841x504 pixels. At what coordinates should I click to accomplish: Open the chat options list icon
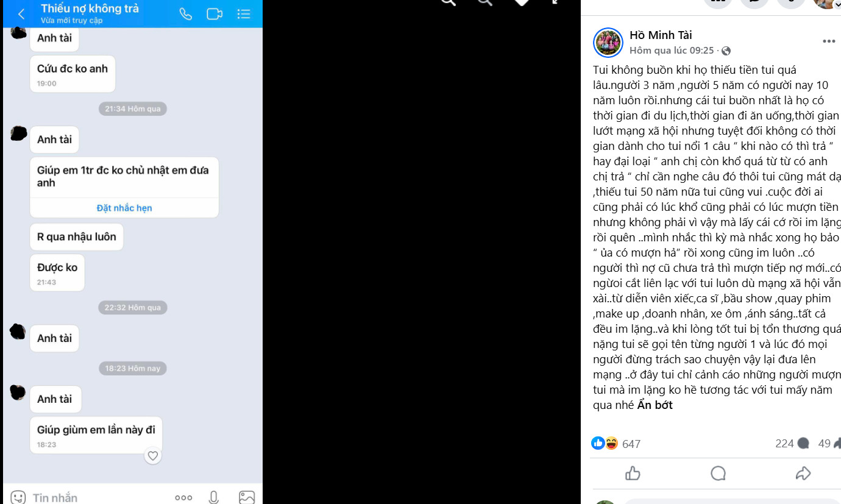pyautogui.click(x=244, y=14)
